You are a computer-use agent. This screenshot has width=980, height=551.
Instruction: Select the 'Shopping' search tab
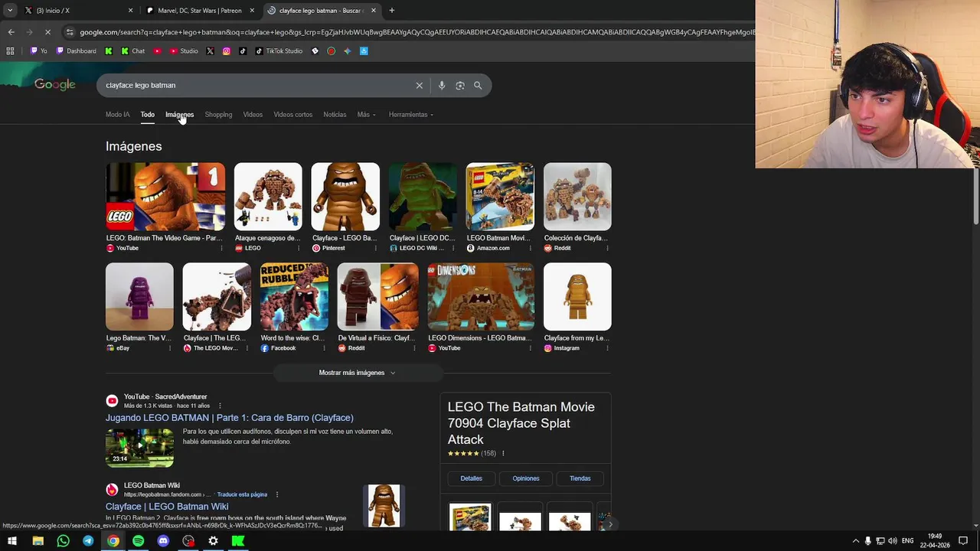click(218, 115)
